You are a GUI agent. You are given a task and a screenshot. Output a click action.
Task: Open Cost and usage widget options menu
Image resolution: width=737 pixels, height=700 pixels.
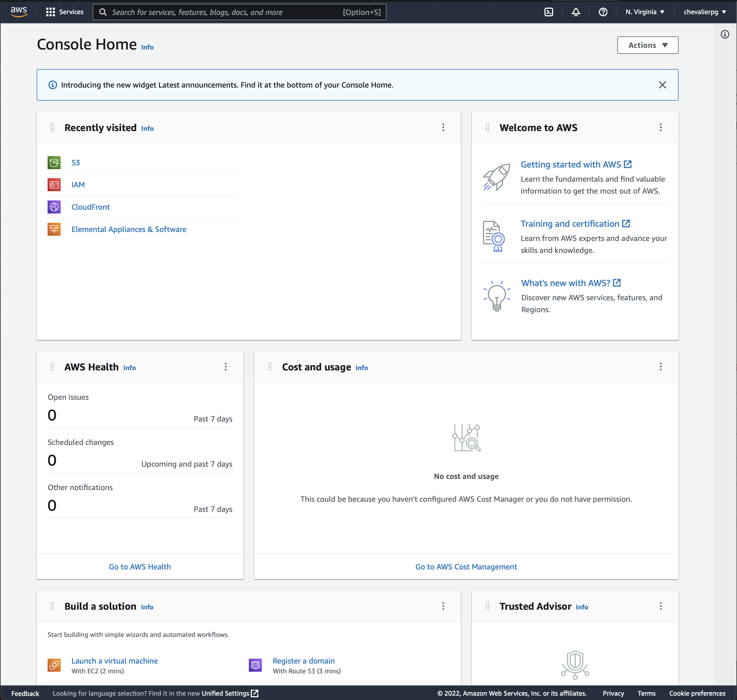tap(661, 367)
